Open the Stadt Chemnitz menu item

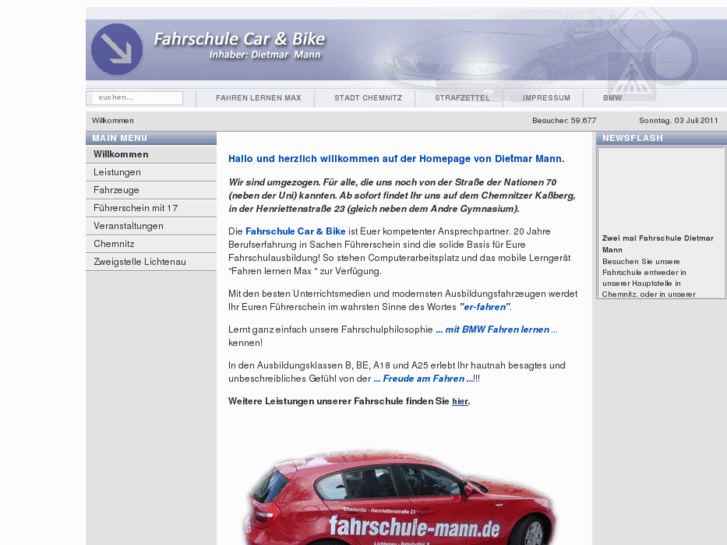pos(368,98)
